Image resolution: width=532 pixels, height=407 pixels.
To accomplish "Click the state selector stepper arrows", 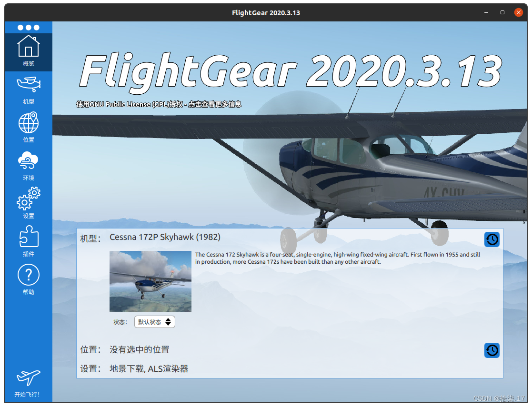I will (x=169, y=322).
